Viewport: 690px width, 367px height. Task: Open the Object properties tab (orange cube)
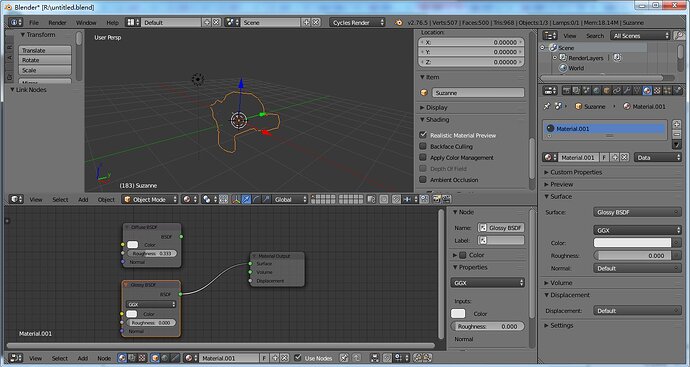tap(607, 90)
